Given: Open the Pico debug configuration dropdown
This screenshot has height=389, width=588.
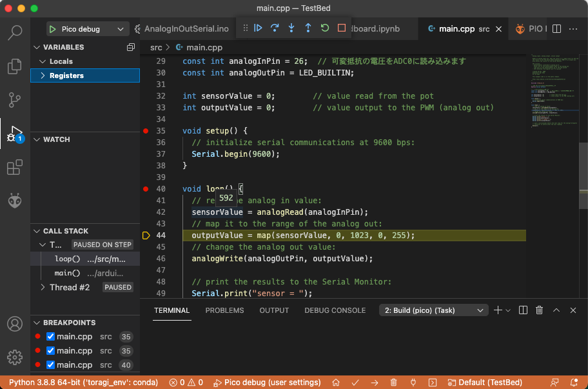Looking at the screenshot, I should point(87,29).
